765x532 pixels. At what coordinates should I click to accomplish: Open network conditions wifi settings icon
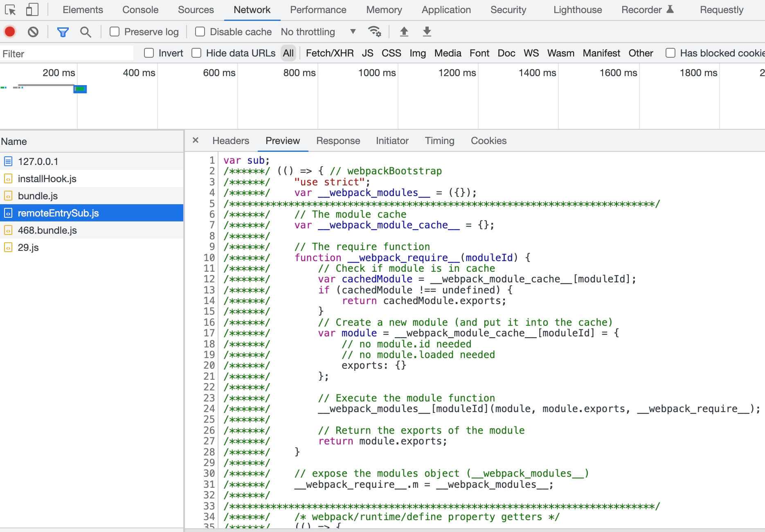tap(374, 32)
